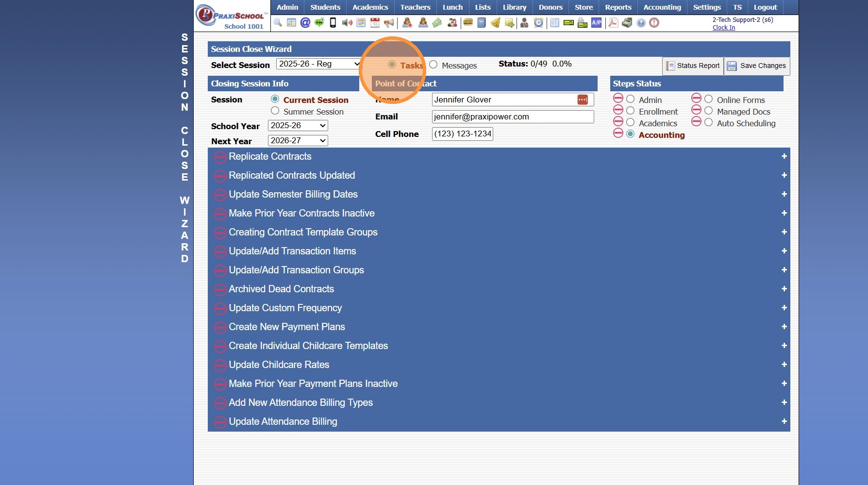Open the hamburger lunch icon
Screen dimensions: 868x485
tap(468, 23)
